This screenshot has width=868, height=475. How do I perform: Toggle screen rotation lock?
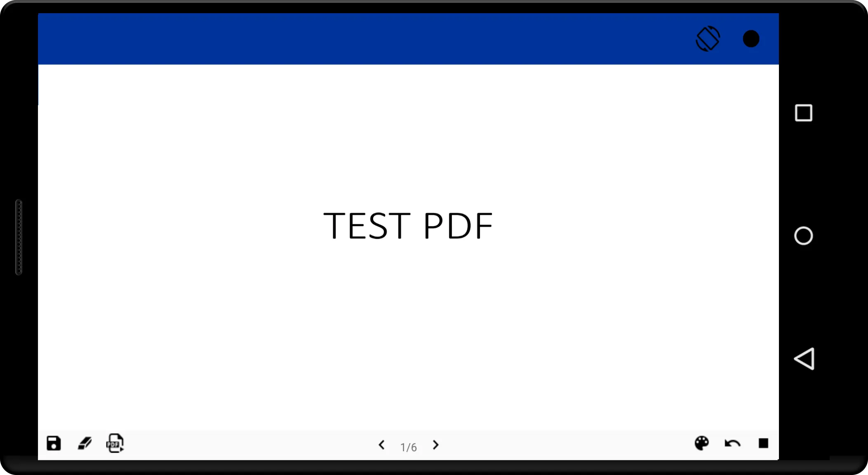[x=708, y=39]
